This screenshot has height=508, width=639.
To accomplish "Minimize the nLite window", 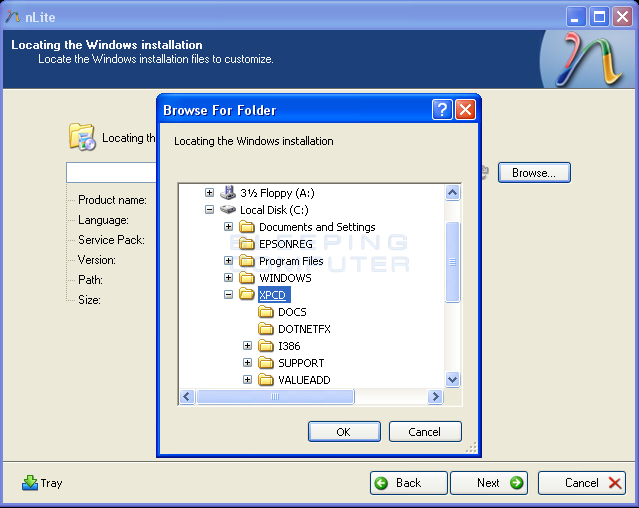I will pos(576,17).
